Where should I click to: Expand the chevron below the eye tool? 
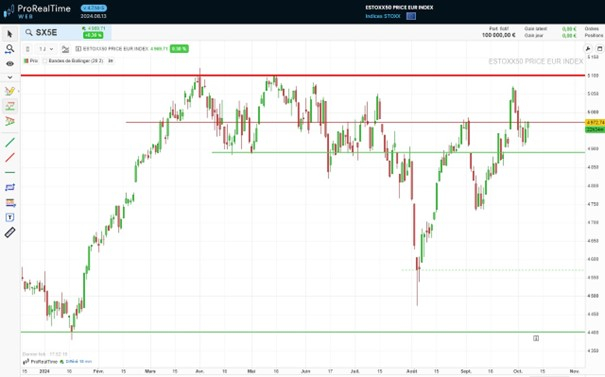tap(10, 77)
